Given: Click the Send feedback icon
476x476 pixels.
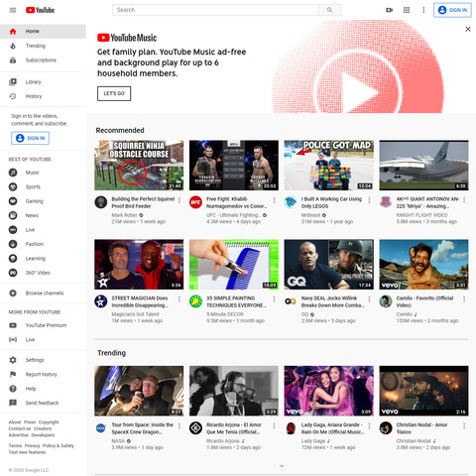Looking at the screenshot, I should 13,403.
